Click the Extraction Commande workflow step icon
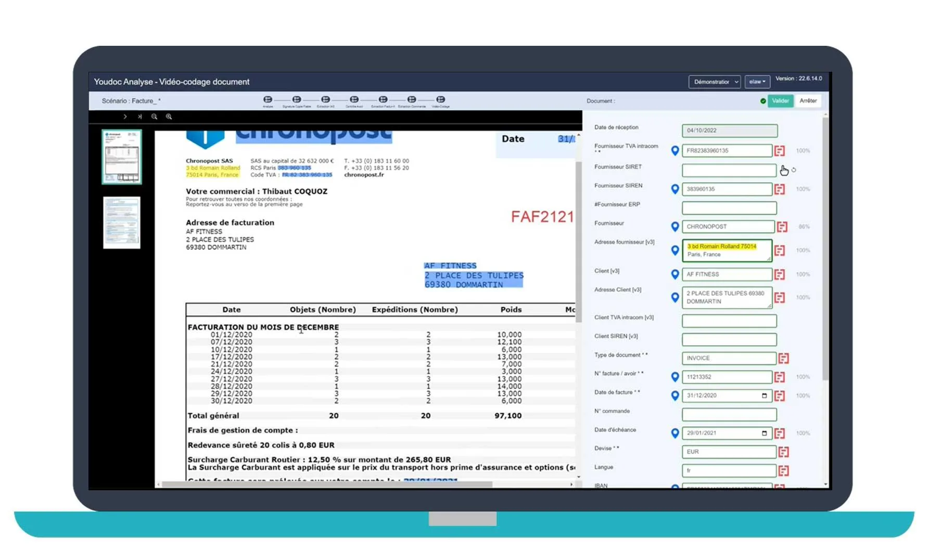 [x=412, y=99]
